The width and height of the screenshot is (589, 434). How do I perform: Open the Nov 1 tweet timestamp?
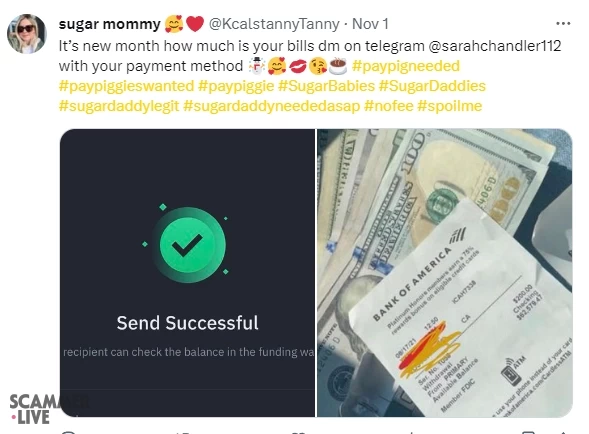coord(370,24)
